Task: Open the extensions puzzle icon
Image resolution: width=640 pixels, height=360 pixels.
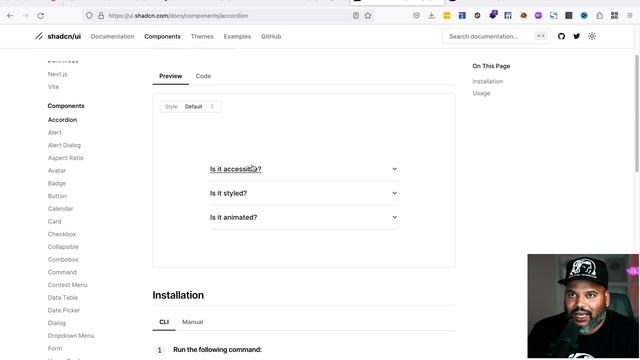Action: coord(599,16)
